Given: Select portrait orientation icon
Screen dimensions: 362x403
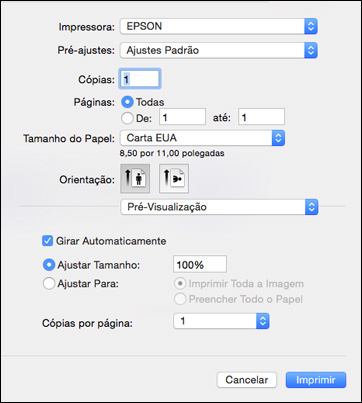Looking at the screenshot, I should 135,179.
